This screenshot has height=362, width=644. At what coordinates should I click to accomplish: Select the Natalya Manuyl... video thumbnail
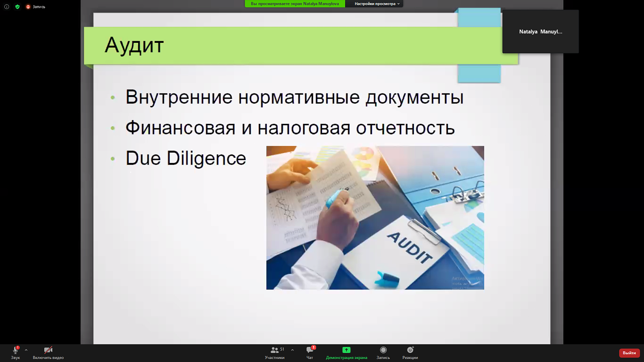(541, 32)
